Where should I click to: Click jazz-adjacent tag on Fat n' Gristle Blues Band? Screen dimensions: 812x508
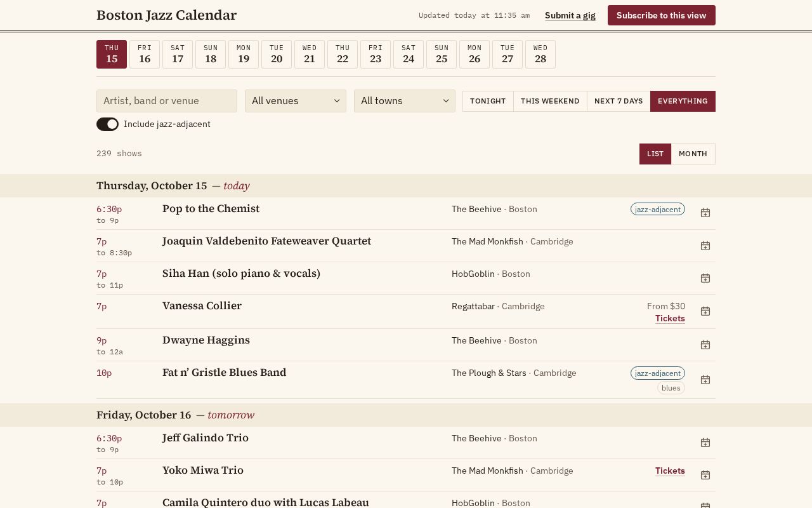pyautogui.click(x=658, y=373)
